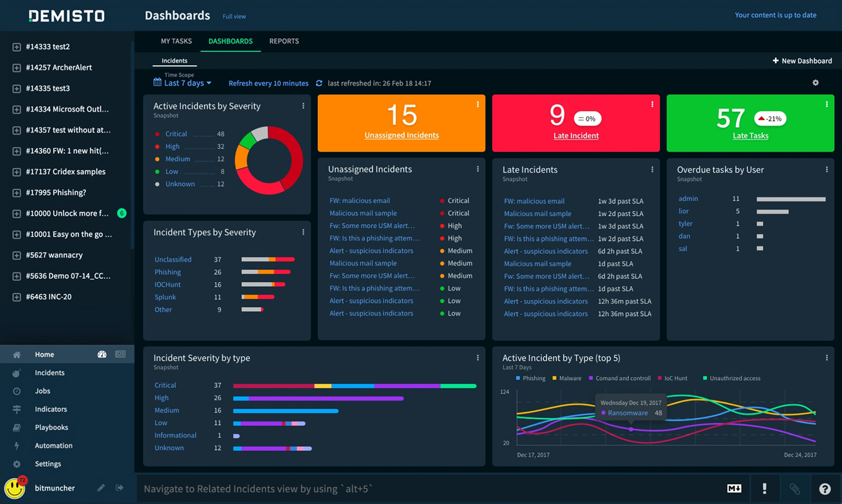842x504 pixels.
Task: Open dashboard settings with the gear icon
Action: 816,83
